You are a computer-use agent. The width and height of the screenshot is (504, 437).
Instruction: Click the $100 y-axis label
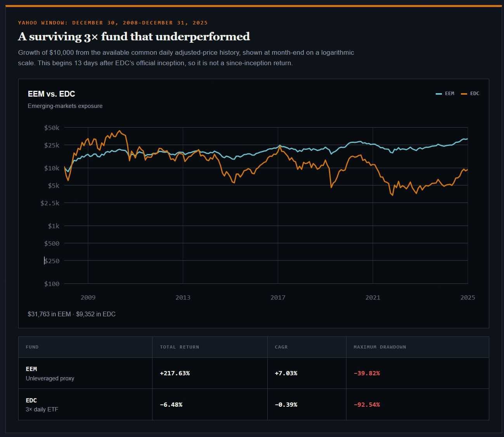click(52, 284)
